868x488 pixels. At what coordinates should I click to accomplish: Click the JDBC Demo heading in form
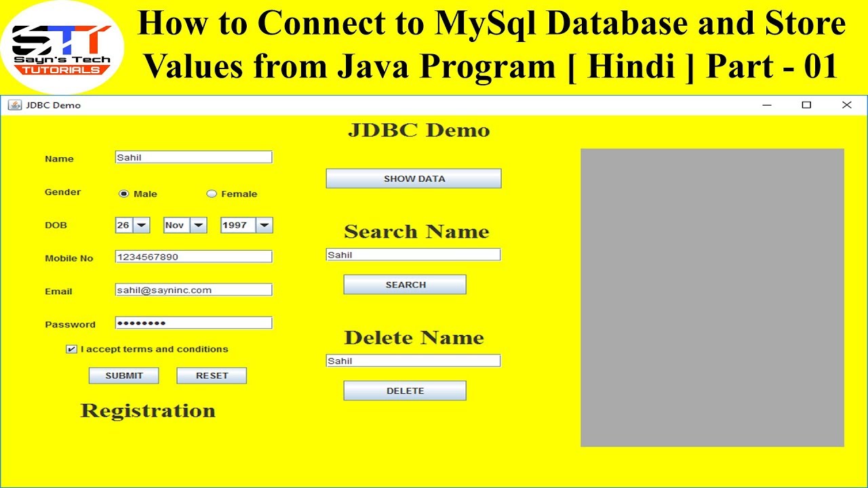(418, 130)
